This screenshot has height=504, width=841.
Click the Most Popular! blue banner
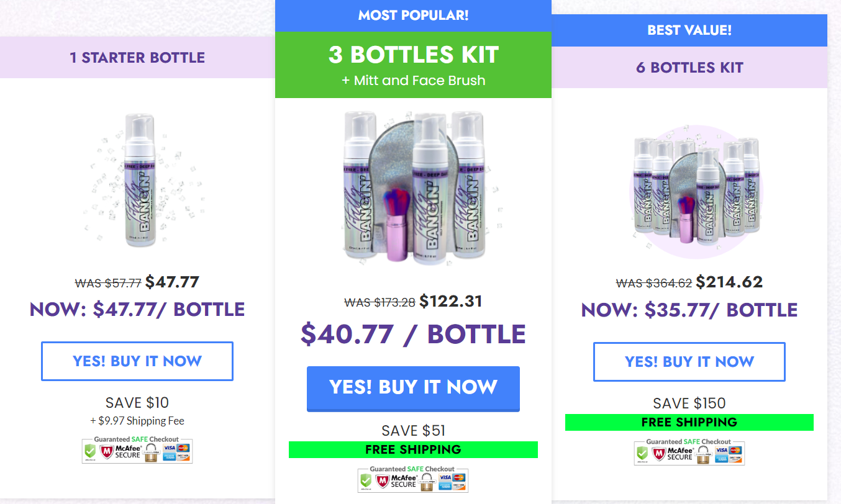413,16
